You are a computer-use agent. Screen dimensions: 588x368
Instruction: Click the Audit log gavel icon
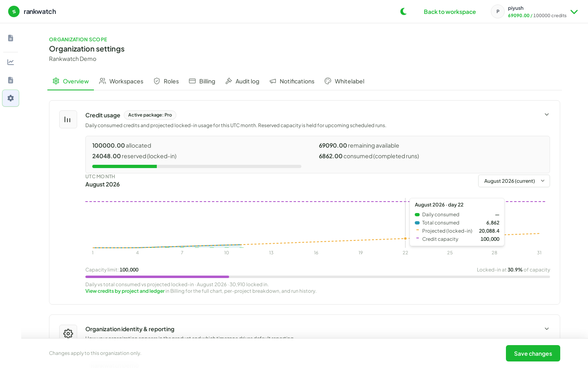pyautogui.click(x=229, y=81)
